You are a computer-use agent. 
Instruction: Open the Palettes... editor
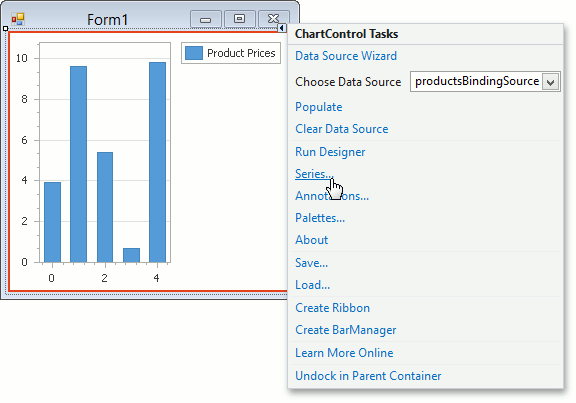tap(320, 218)
